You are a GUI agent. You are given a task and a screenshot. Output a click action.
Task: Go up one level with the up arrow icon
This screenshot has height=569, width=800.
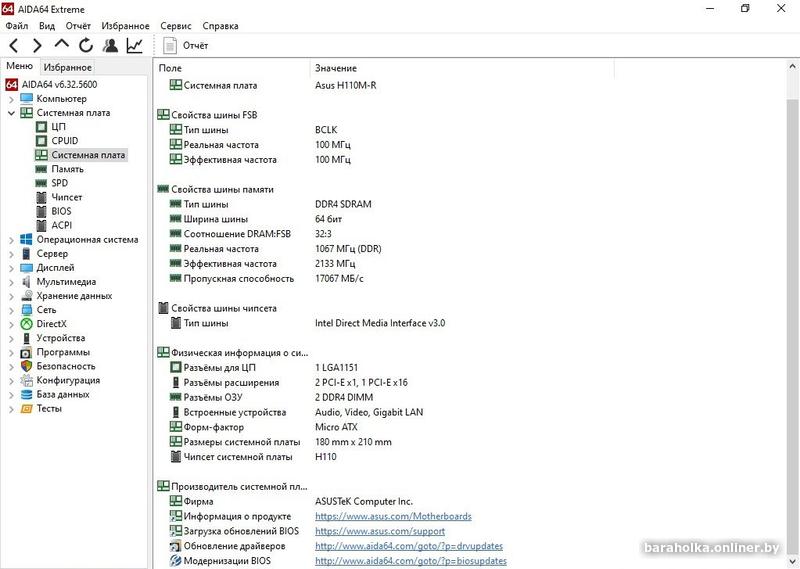(62, 45)
